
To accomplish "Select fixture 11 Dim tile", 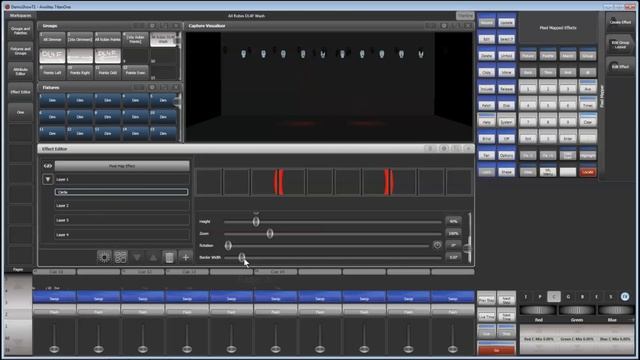I will [x=52, y=133].
